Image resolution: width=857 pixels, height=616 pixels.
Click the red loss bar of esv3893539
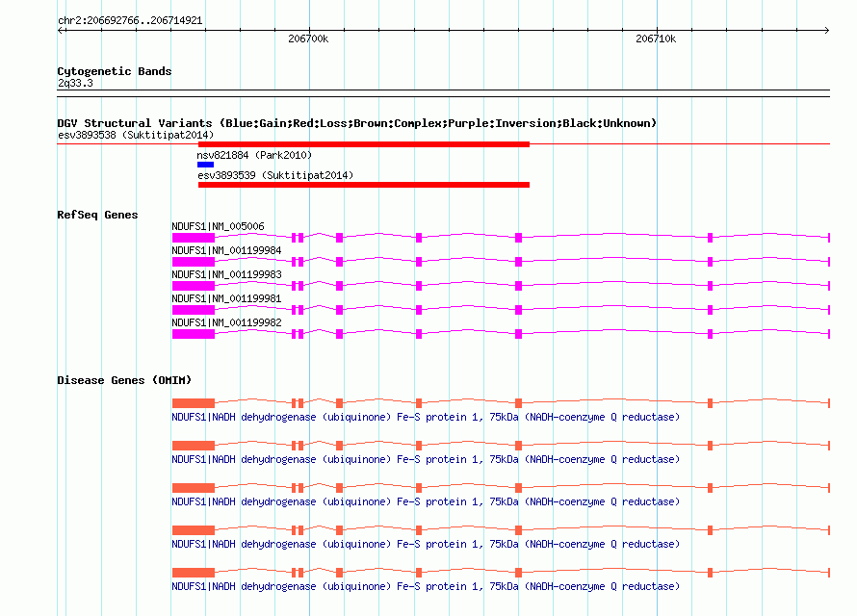363,185
